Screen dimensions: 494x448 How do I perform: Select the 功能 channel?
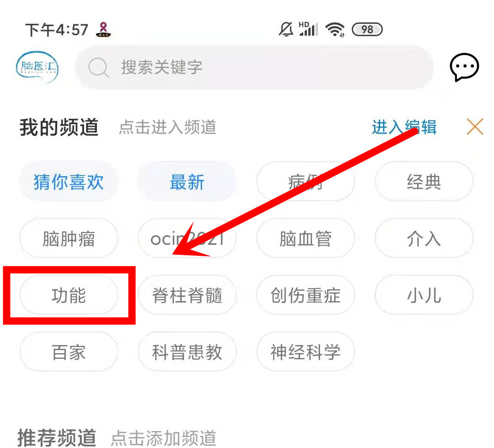coord(69,295)
